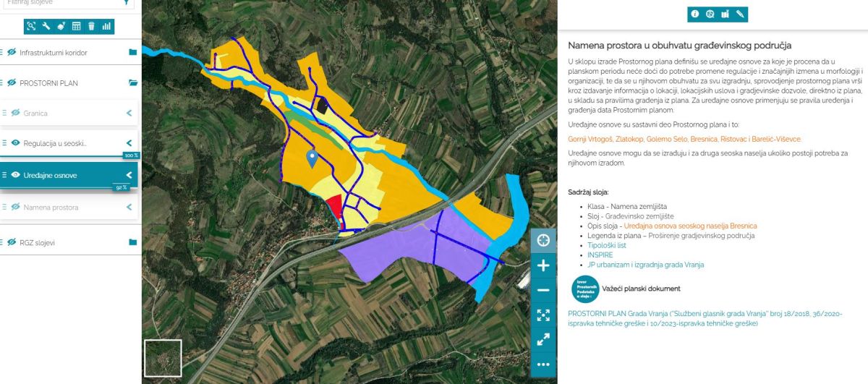
Task: Expand the RGZ slojevi folder
Action: tap(132, 242)
